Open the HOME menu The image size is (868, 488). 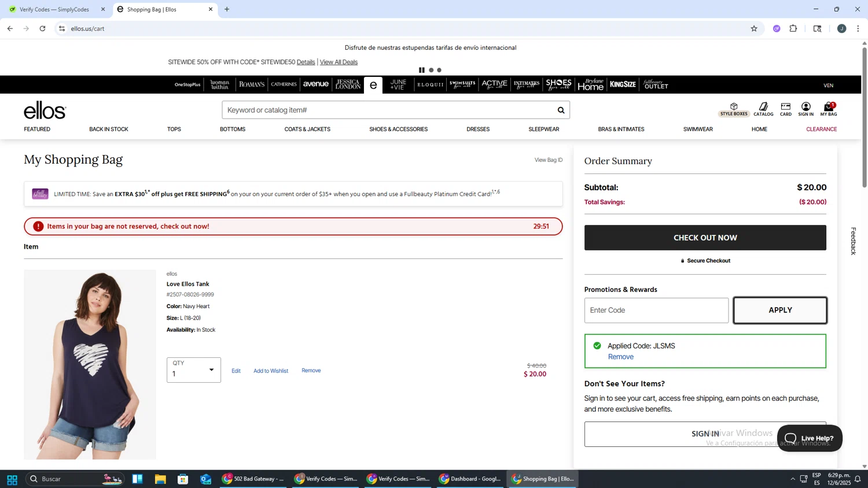point(759,130)
